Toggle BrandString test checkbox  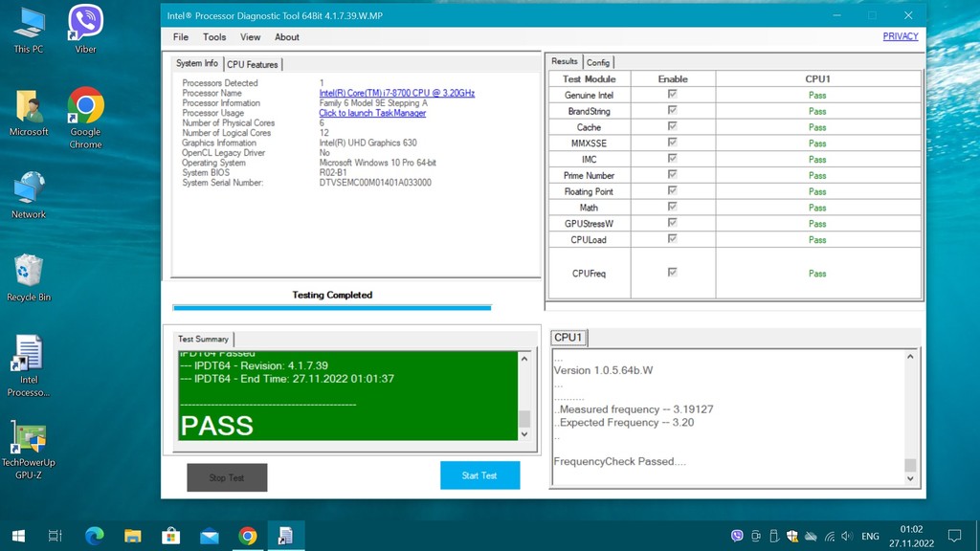(x=673, y=111)
